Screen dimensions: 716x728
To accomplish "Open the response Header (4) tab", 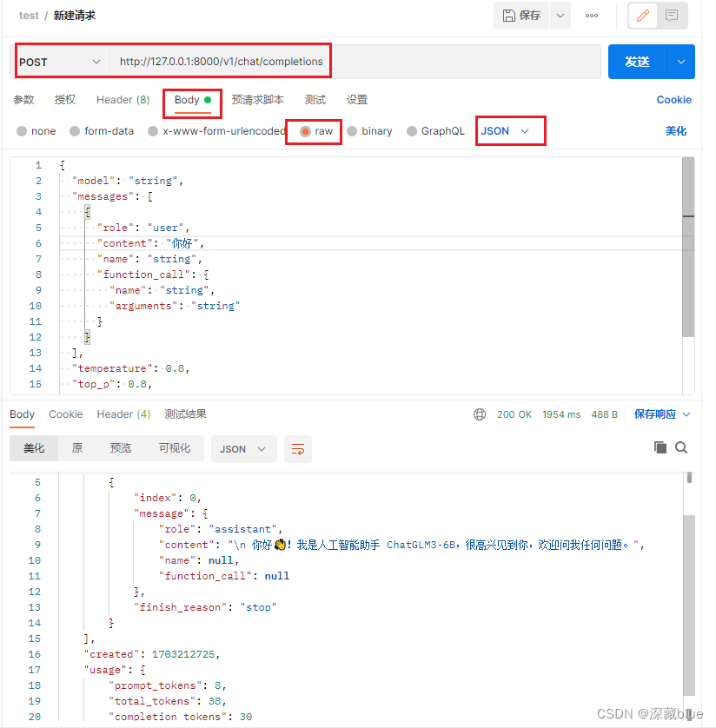I will click(x=123, y=414).
